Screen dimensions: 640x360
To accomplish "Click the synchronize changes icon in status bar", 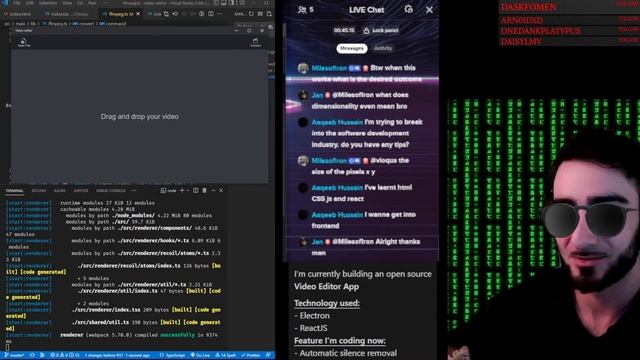I will click(32, 356).
